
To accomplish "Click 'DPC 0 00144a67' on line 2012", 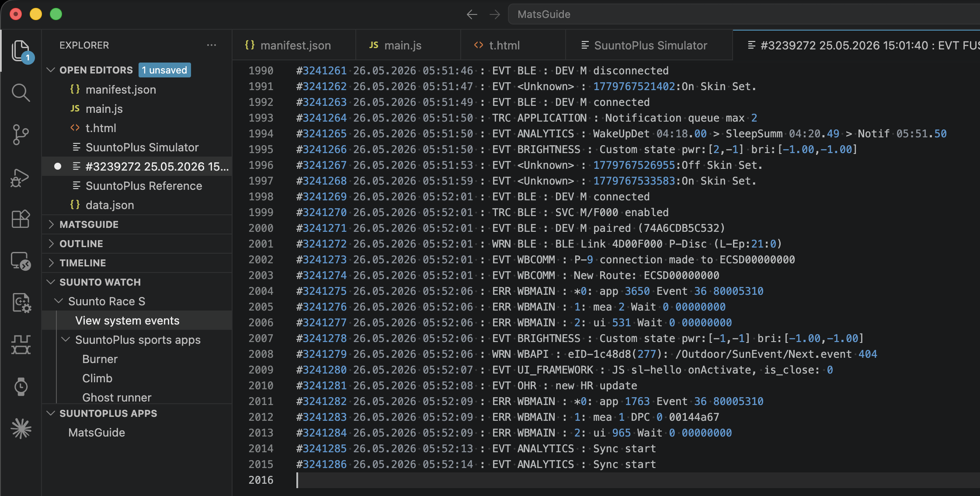I will pyautogui.click(x=675, y=417).
